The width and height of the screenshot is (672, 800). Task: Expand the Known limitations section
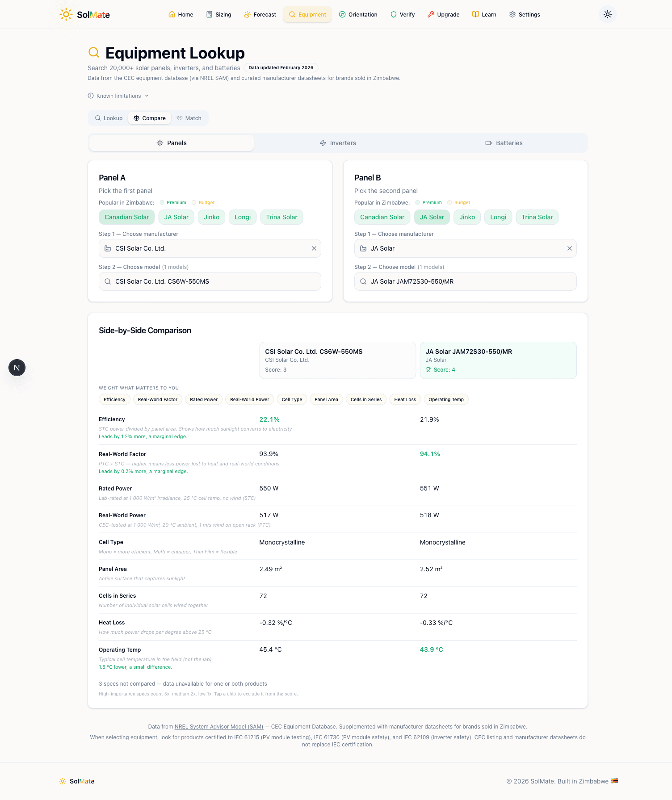118,96
